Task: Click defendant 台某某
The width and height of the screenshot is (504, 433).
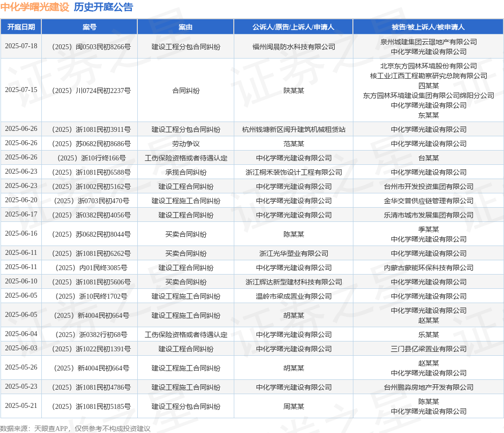Action: click(429, 158)
